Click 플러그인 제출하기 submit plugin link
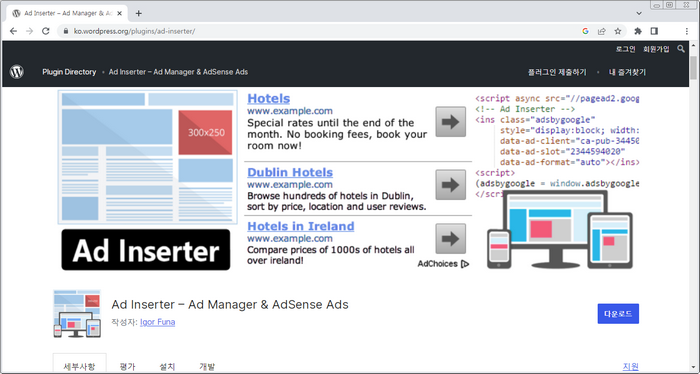This screenshot has height=374, width=700. [x=557, y=72]
